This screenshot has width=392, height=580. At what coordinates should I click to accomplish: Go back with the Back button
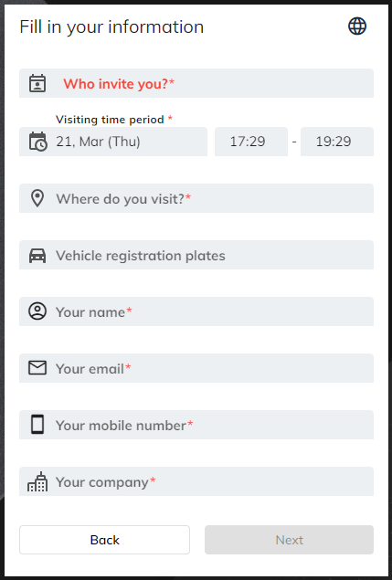104,540
